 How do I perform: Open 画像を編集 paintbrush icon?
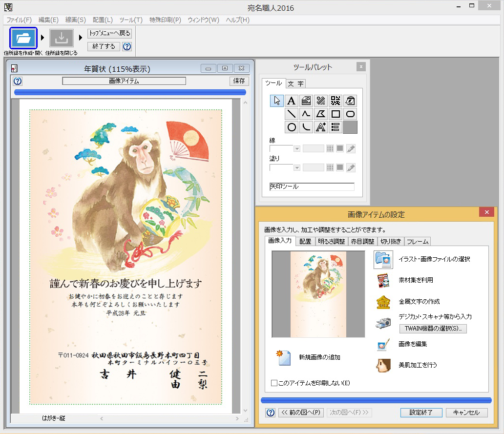(x=383, y=344)
